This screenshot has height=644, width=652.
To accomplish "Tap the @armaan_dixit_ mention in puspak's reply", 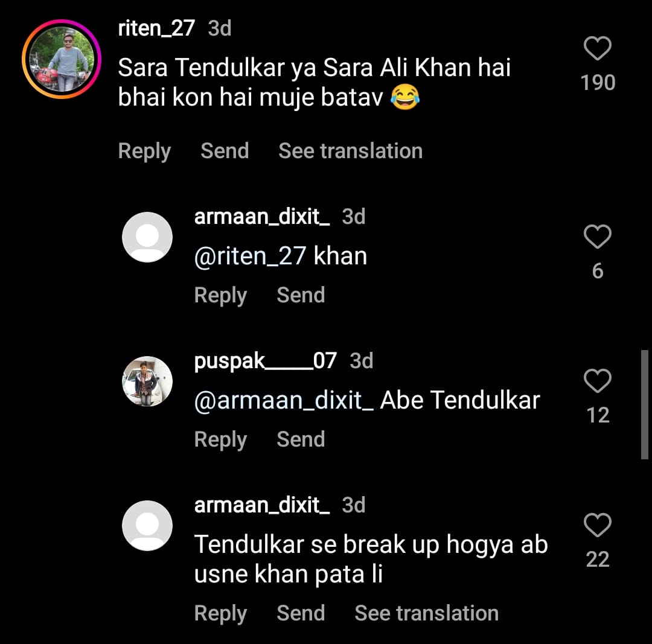I will (284, 401).
